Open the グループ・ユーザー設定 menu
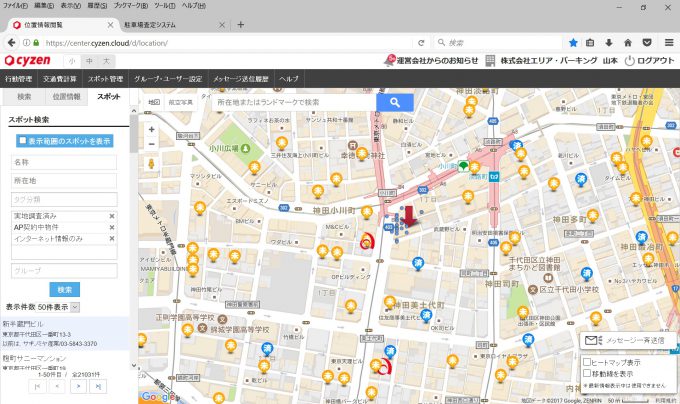 point(168,79)
